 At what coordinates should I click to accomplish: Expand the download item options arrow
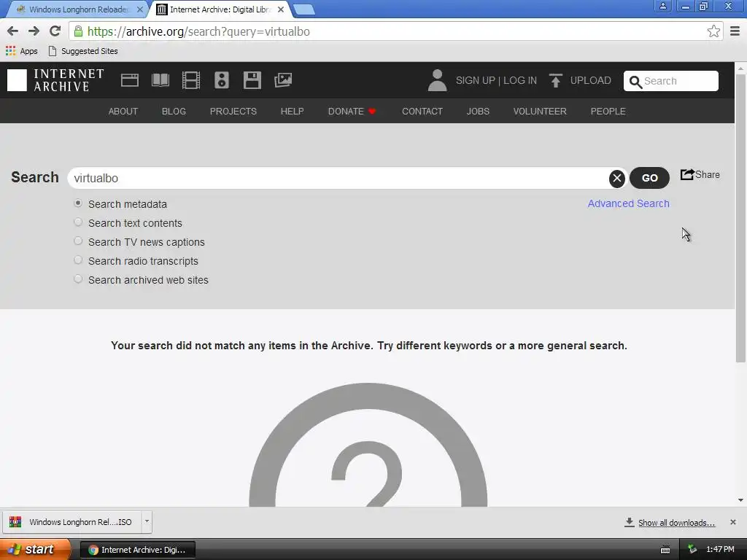[147, 521]
